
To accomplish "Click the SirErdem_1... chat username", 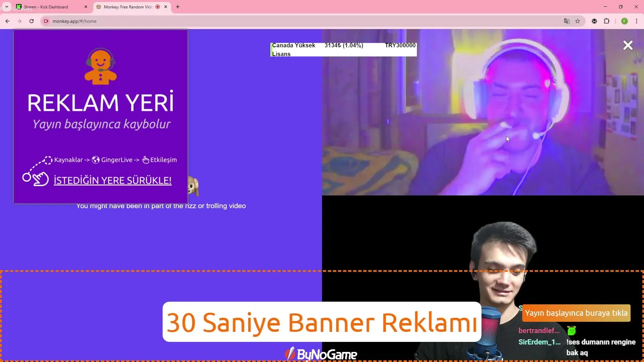I will tap(539, 342).
